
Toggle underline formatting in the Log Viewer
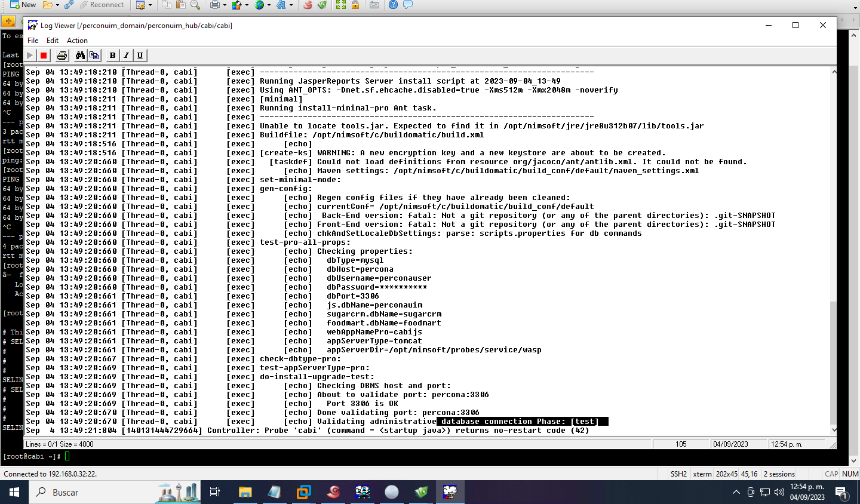(x=139, y=55)
